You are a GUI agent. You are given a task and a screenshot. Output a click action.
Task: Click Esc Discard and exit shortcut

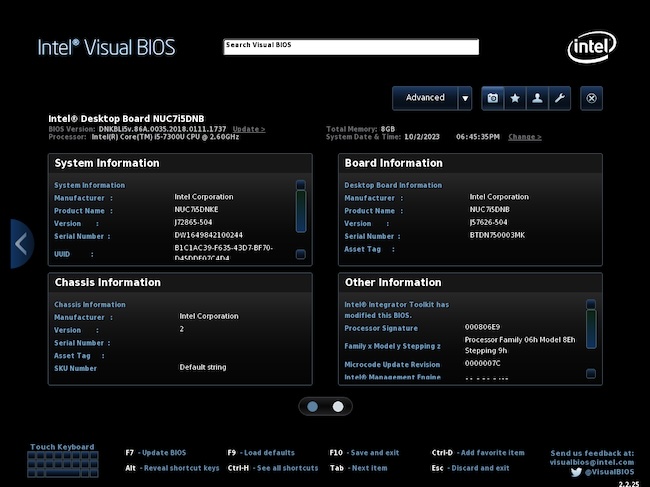(471, 468)
